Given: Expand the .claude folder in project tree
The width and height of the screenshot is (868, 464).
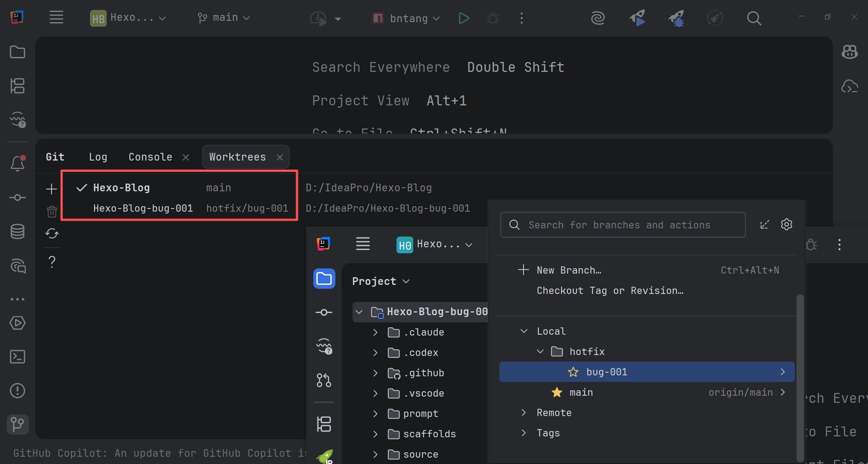Looking at the screenshot, I should [x=375, y=332].
